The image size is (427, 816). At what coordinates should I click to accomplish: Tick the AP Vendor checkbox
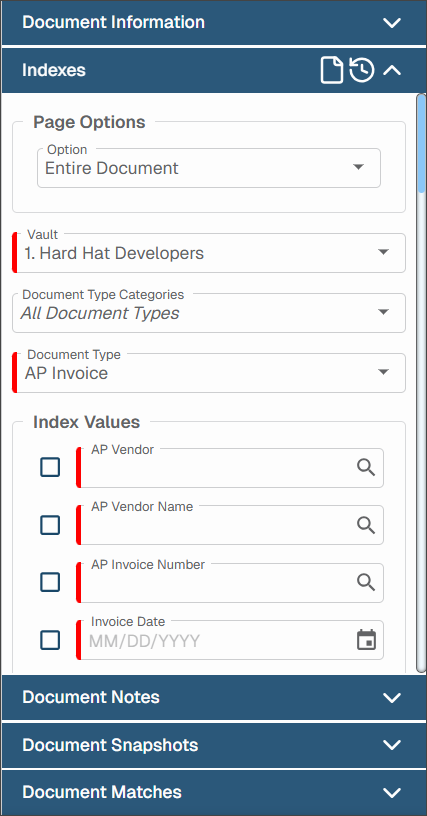(50, 467)
